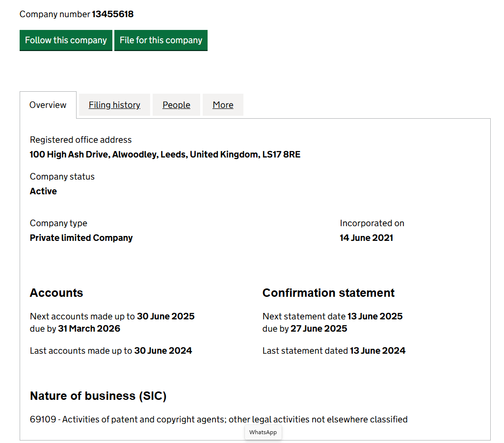The height and width of the screenshot is (443, 504).
Task: Click the incorporation date 14 June 2021
Action: 366,238
